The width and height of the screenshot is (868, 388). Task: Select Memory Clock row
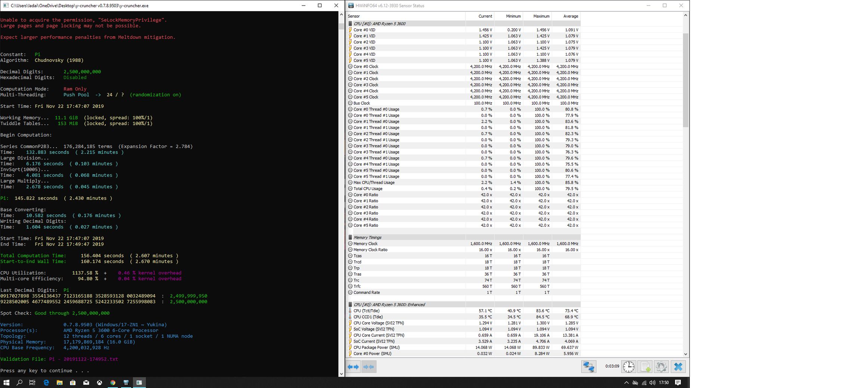tap(464, 244)
